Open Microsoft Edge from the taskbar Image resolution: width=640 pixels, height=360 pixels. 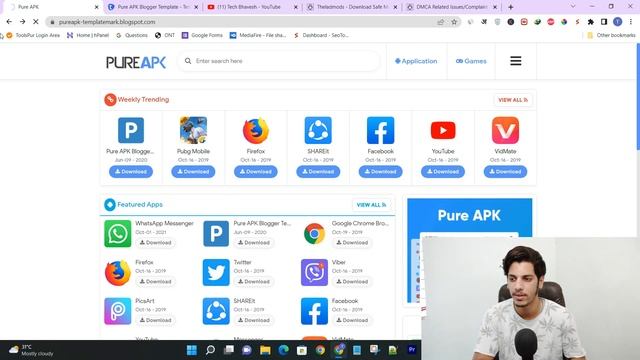pos(284,350)
